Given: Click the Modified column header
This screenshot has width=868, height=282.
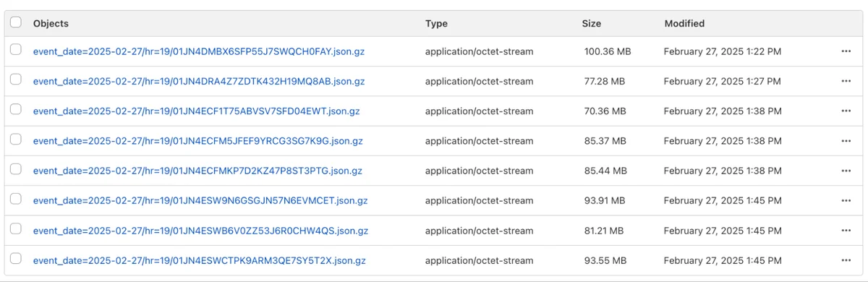Looking at the screenshot, I should (684, 23).
